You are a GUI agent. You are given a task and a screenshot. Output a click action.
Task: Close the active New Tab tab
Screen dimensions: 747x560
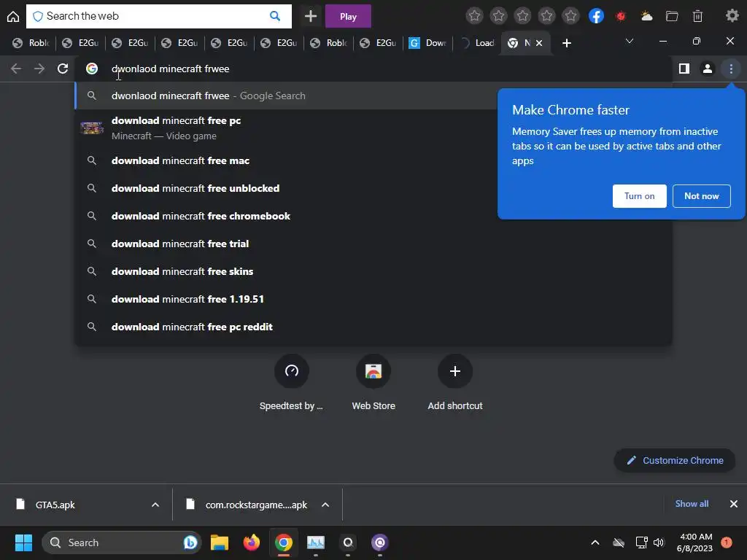539,43
